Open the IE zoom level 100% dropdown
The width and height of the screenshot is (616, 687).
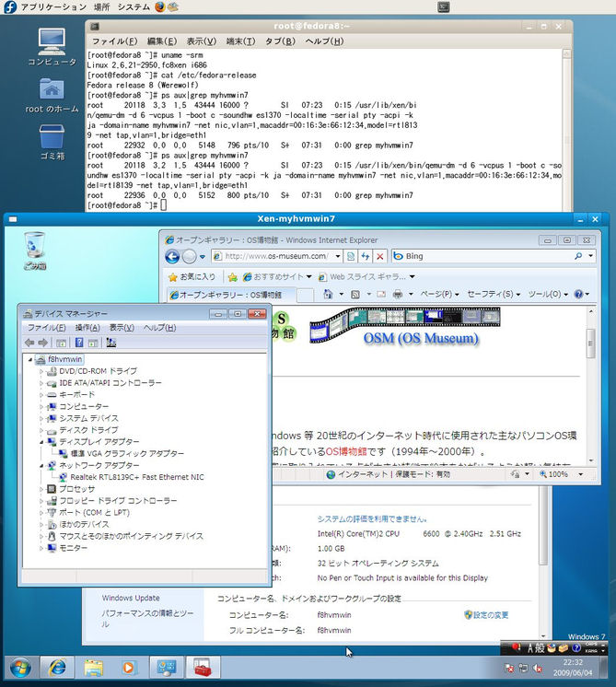(581, 474)
